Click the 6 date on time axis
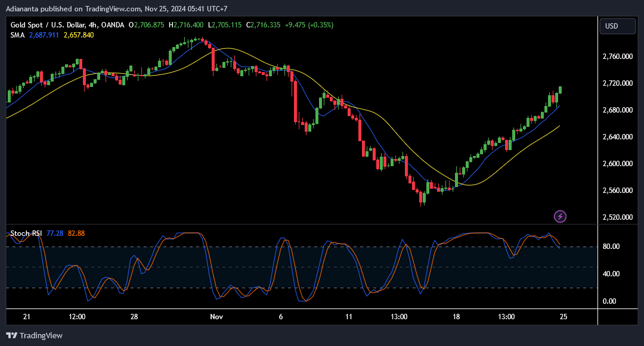 [x=281, y=316]
